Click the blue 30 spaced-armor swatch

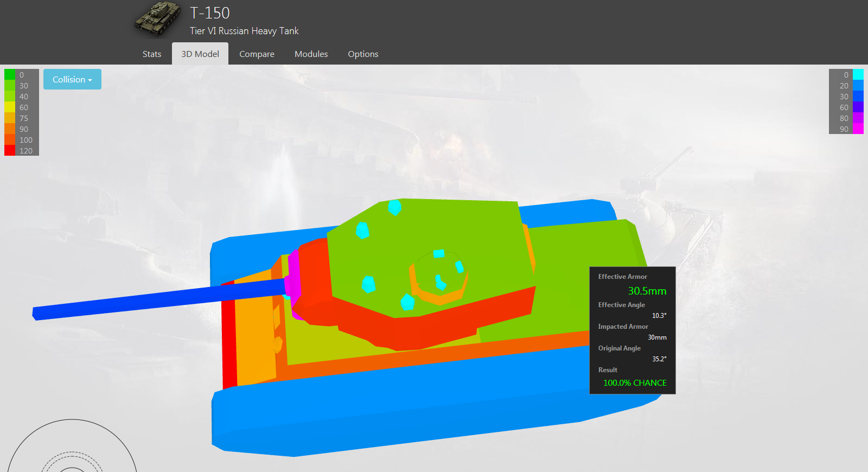(x=858, y=96)
